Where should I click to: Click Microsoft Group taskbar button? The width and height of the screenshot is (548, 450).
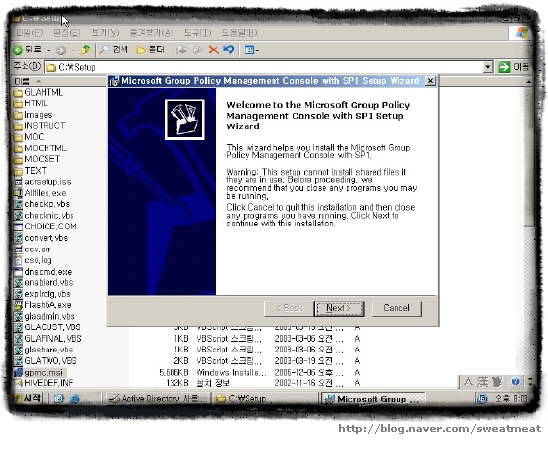point(373,399)
